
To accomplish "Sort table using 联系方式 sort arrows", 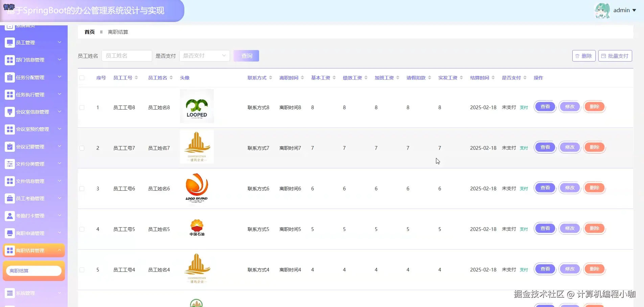I will click(271, 78).
